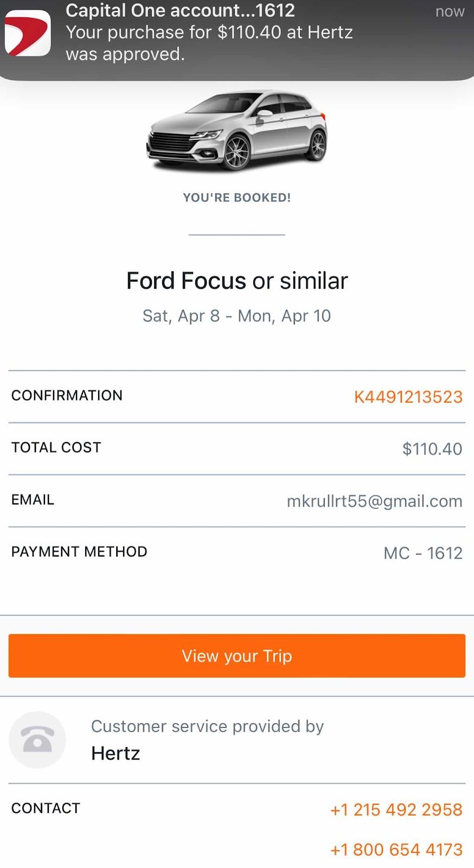This screenshot has width=474, height=868.
Task: Call Hertz at +1 215 492 2958
Action: 396,809
